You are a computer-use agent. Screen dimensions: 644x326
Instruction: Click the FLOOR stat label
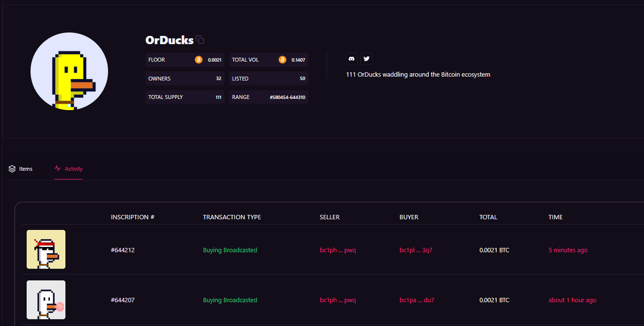157,60
